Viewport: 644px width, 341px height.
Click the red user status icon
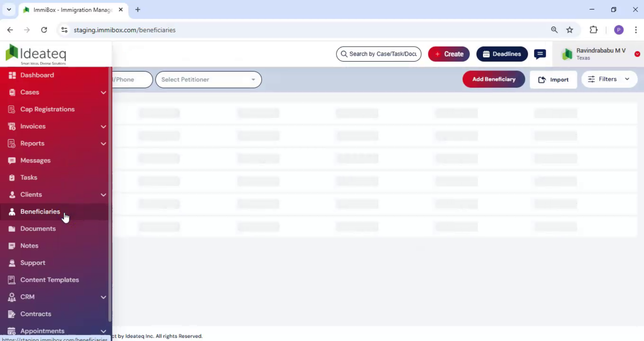click(637, 54)
